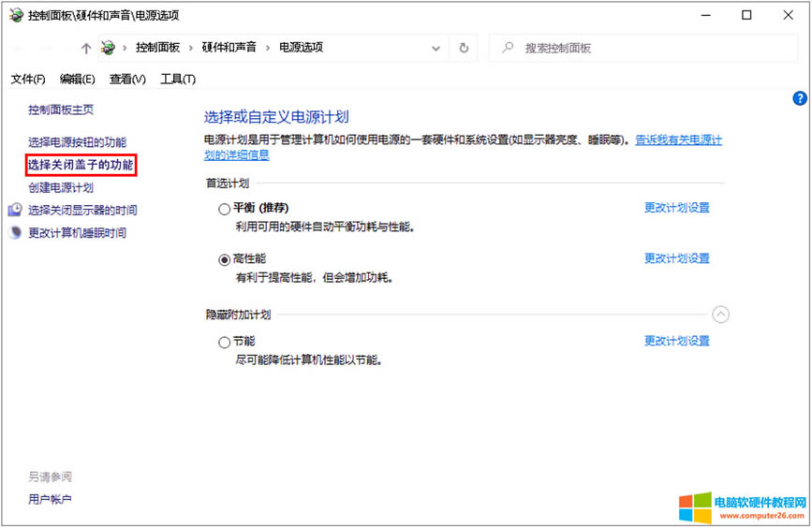
Task: Expand the chevron after 控制面板 in breadcrumb
Action: pyautogui.click(x=190, y=48)
